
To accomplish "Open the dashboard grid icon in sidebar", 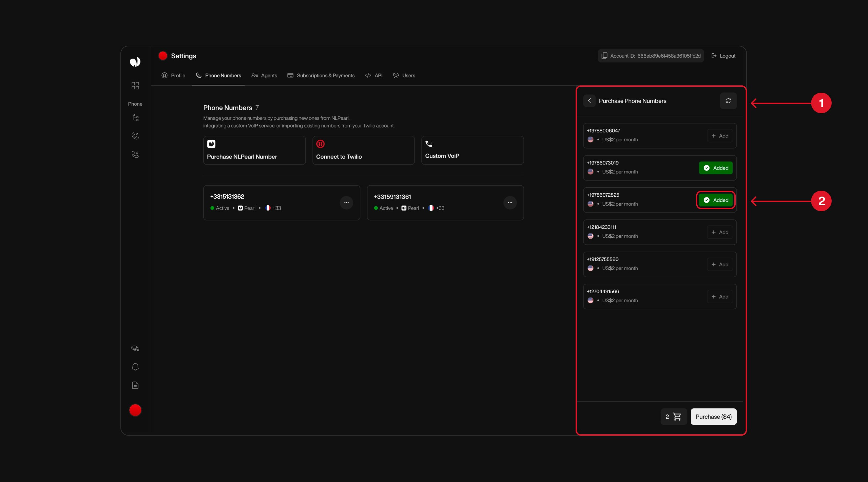I will coord(135,86).
